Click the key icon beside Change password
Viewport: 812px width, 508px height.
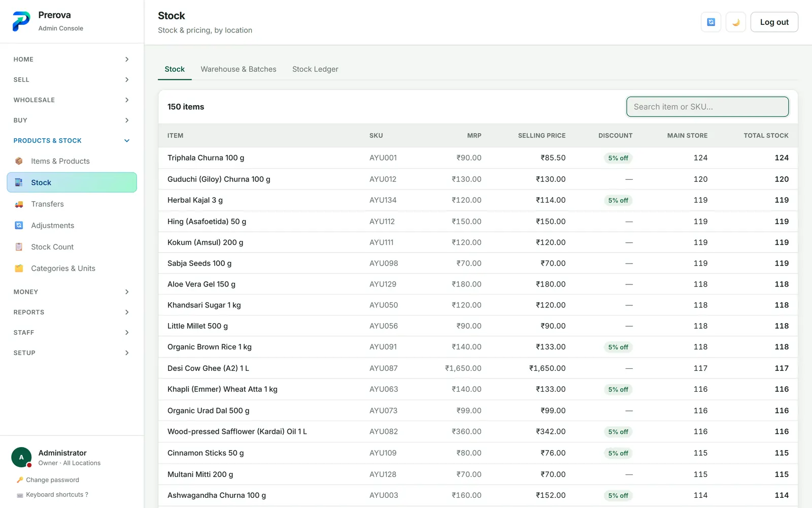20,480
